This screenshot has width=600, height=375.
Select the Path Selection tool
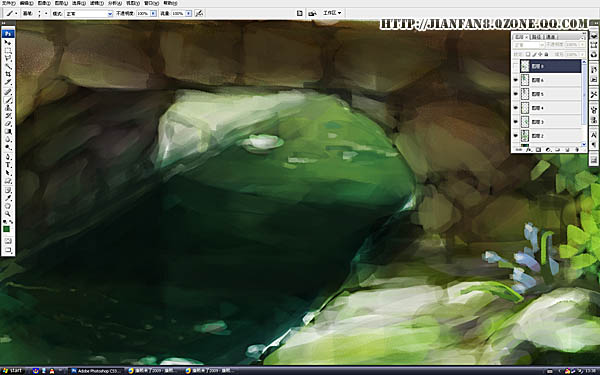[x=8, y=173]
